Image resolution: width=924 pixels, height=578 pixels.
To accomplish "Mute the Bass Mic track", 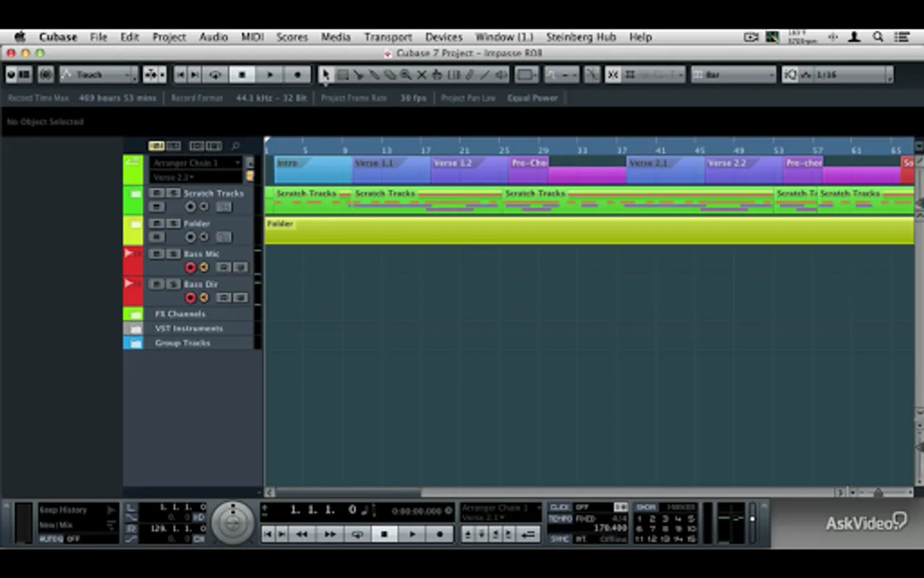I will tap(157, 254).
